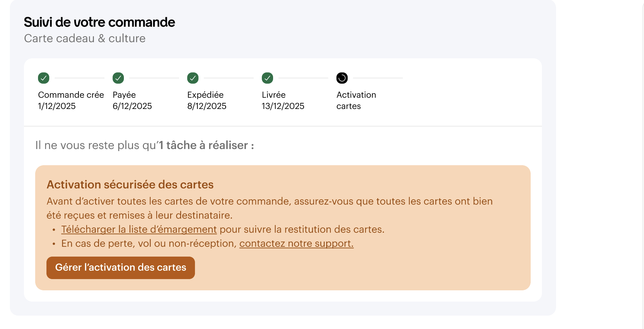Image resolution: width=644 pixels, height=329 pixels.
Task: Follow the contactez notre support link
Action: (x=296, y=244)
